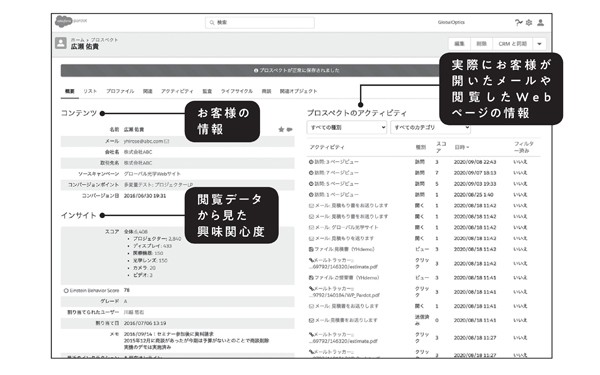Click the tag icon in the 名前 row

290,129
